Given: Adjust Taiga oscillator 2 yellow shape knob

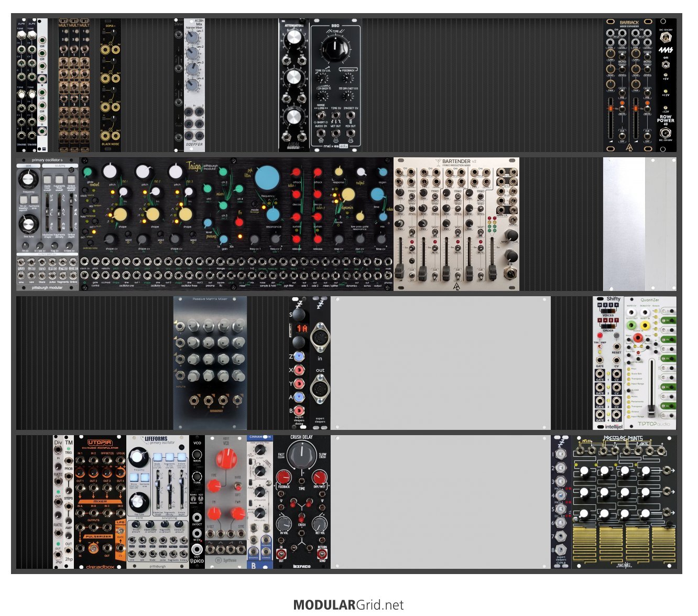Looking at the screenshot, I should coord(152,214).
